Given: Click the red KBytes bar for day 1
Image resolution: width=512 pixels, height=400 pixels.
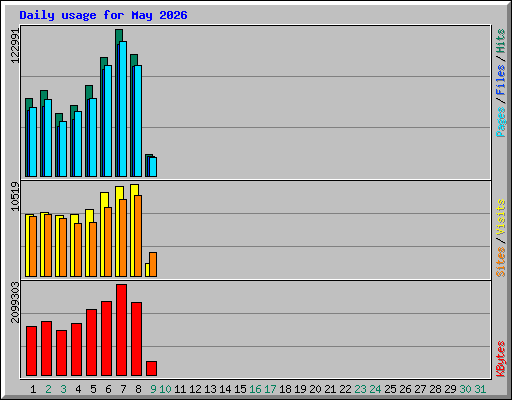Looking at the screenshot, I should point(31,351).
